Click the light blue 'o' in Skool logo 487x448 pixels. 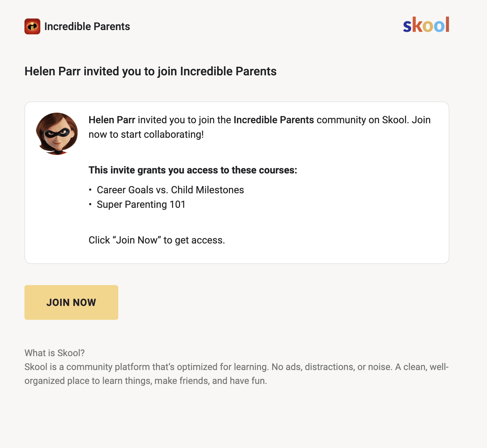pos(439,27)
